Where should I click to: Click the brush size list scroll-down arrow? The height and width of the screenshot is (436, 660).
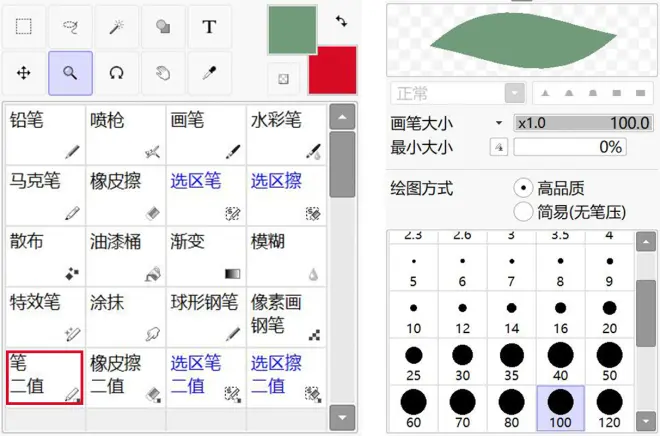[646, 420]
